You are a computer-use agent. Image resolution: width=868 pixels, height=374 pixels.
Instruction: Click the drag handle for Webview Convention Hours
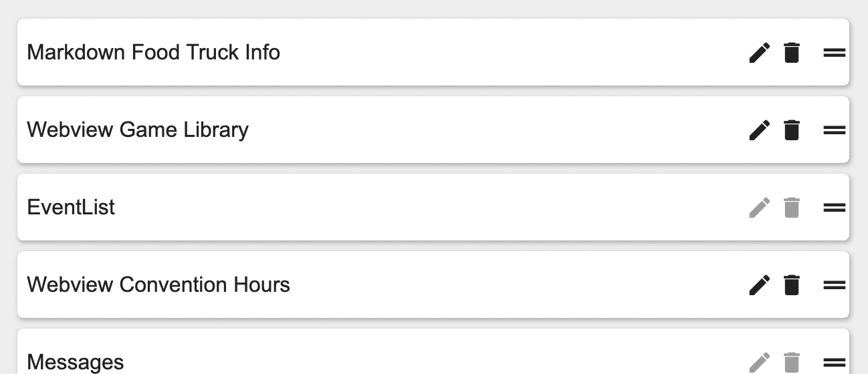[834, 285]
